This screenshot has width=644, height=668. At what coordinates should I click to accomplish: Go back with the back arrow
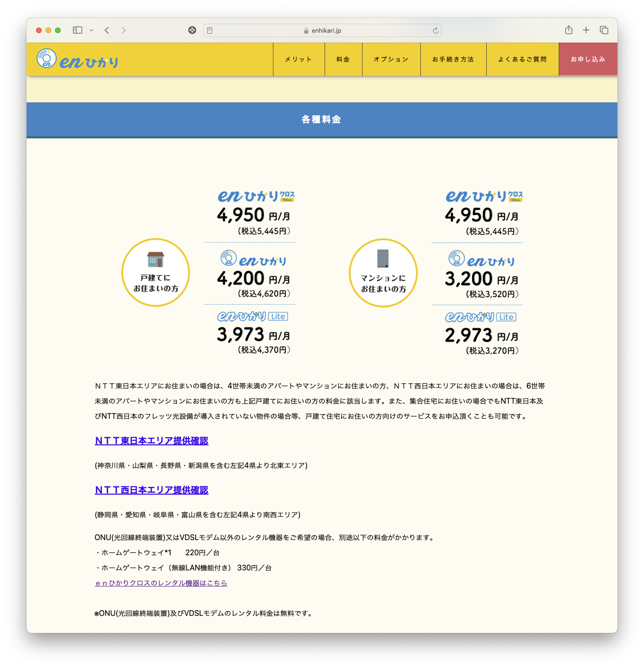(x=107, y=30)
